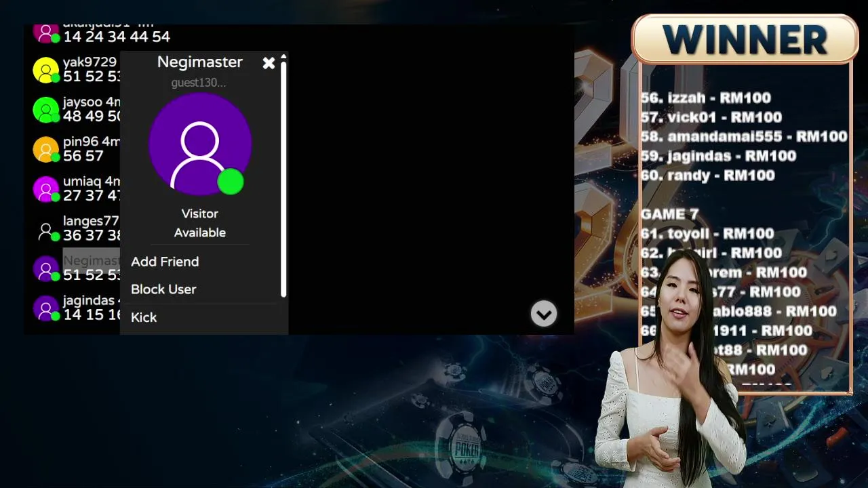This screenshot has width=868, height=488.
Task: Click the guest130... username text
Action: coord(199,83)
